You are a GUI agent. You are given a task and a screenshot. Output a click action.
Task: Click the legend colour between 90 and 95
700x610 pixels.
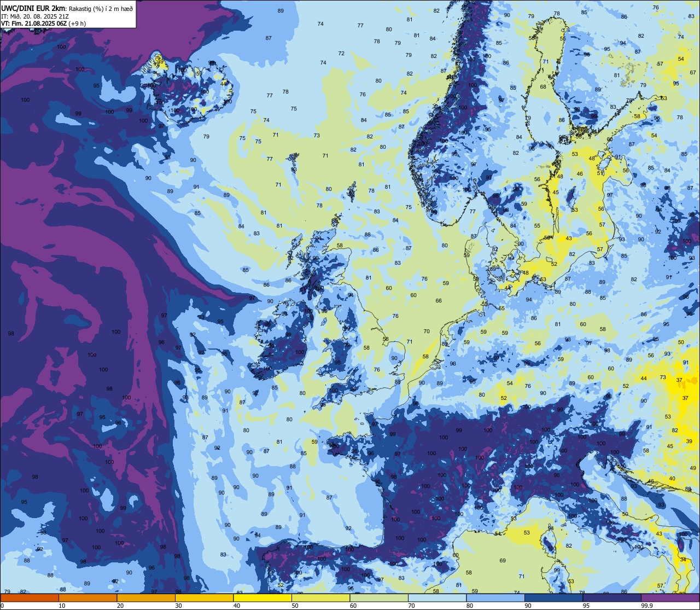click(553, 598)
